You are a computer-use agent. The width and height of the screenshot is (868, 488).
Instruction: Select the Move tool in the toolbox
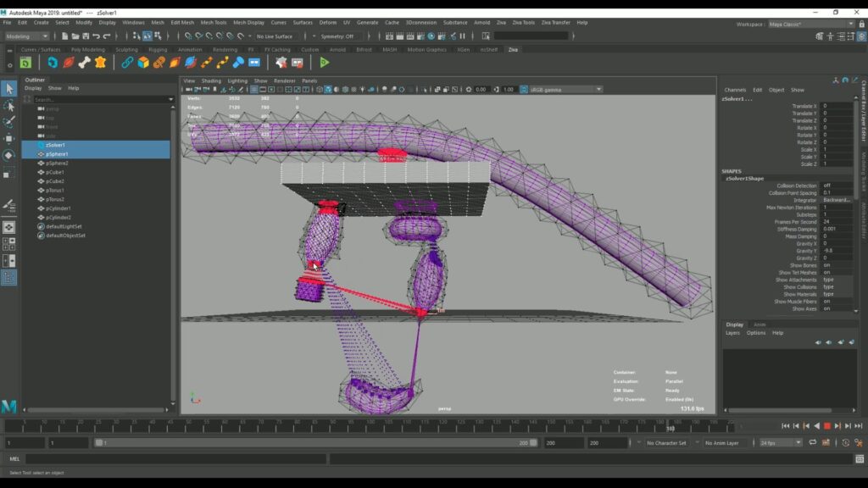pos(8,138)
